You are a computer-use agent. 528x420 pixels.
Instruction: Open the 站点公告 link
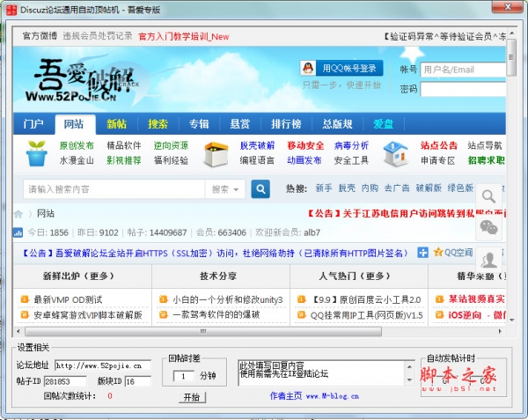pos(439,145)
